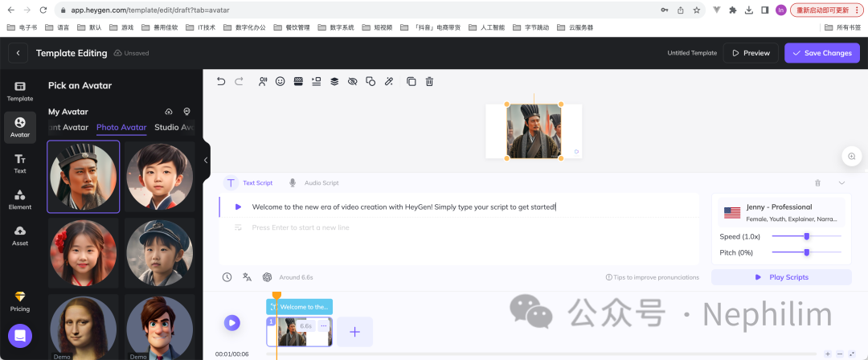Click the background matting icon in toolbar

pyautogui.click(x=298, y=81)
